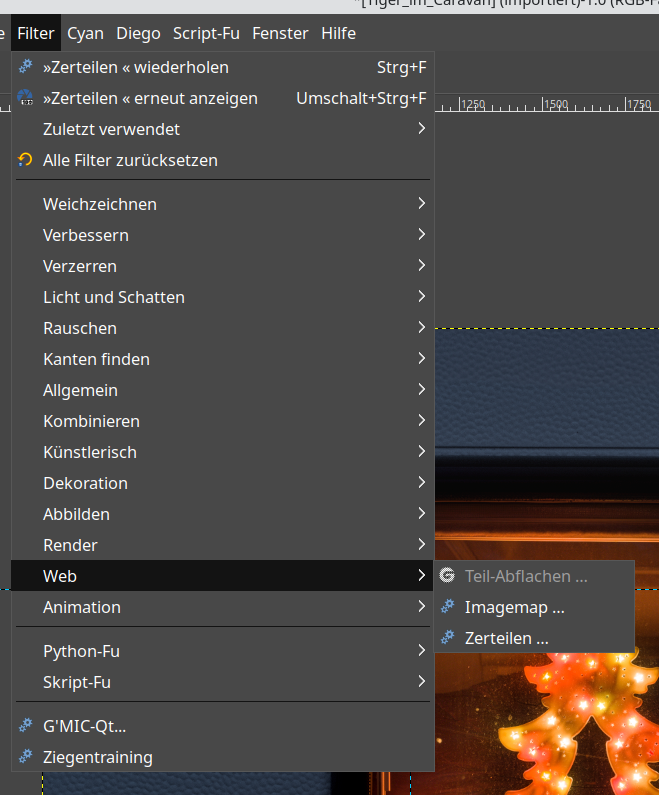The image size is (659, 795).
Task: Click the icon beside »Zerteilen« erneut anzeigen
Action: point(26,98)
